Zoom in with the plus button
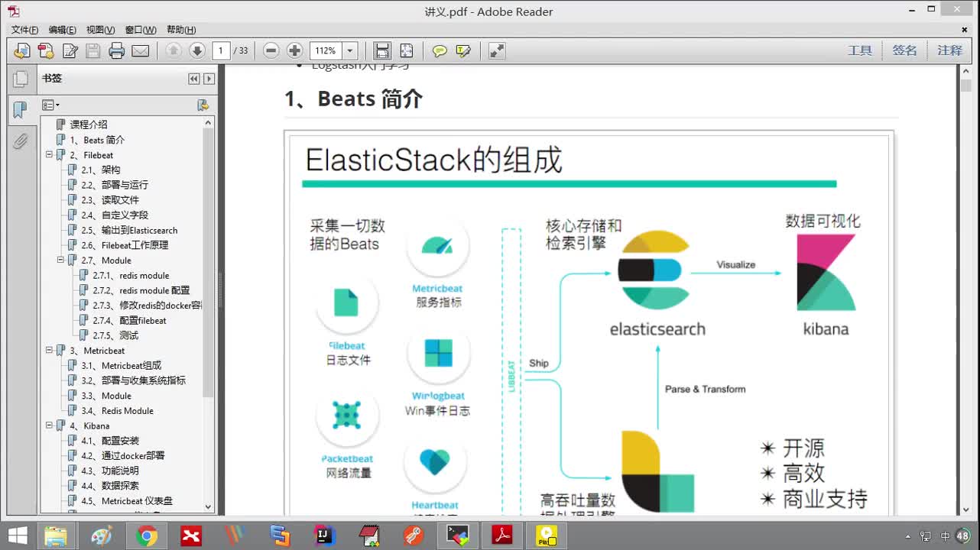Screen dimensions: 980x550 click(295, 50)
